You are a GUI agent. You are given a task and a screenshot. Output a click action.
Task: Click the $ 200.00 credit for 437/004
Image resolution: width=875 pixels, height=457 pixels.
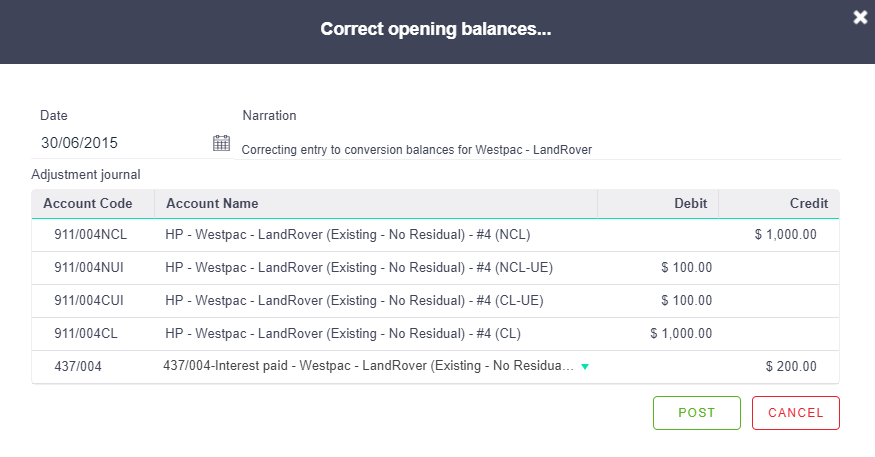coord(791,367)
